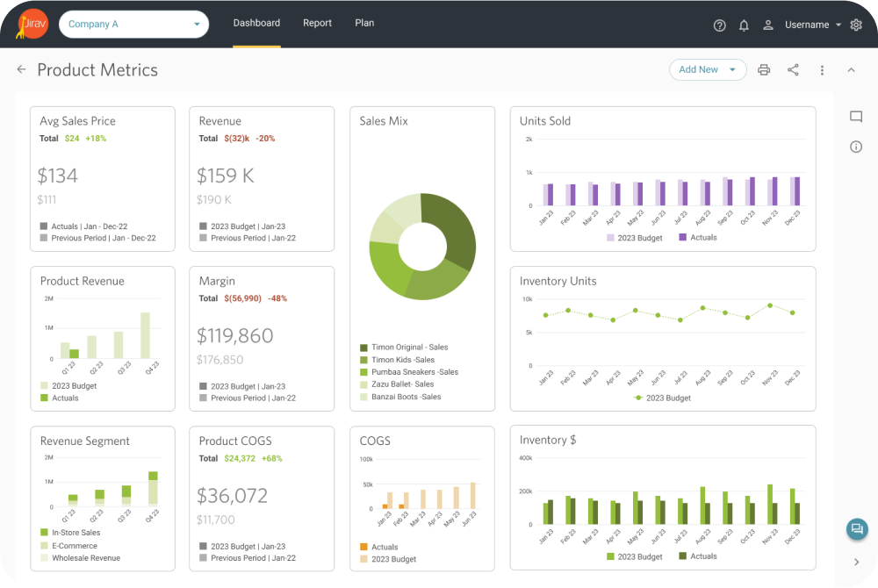Open the help icon in the top bar
Screen dimensions: 878x588
click(719, 25)
